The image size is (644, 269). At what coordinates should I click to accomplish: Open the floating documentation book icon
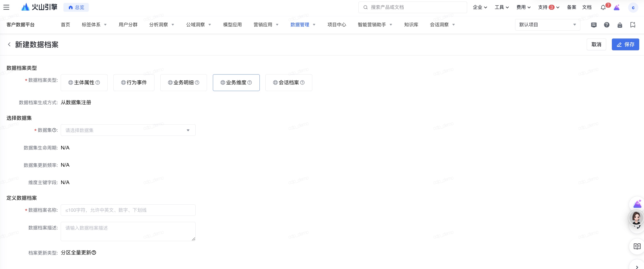click(x=637, y=246)
